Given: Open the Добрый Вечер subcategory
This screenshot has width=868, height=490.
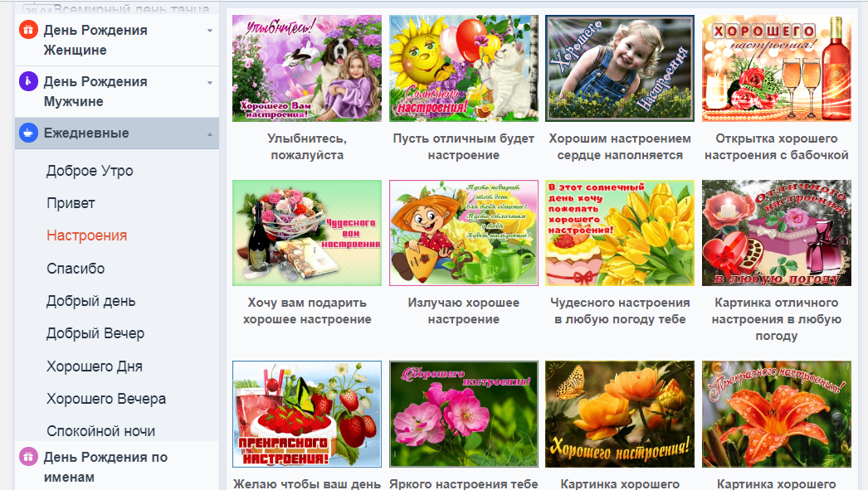Looking at the screenshot, I should [95, 333].
